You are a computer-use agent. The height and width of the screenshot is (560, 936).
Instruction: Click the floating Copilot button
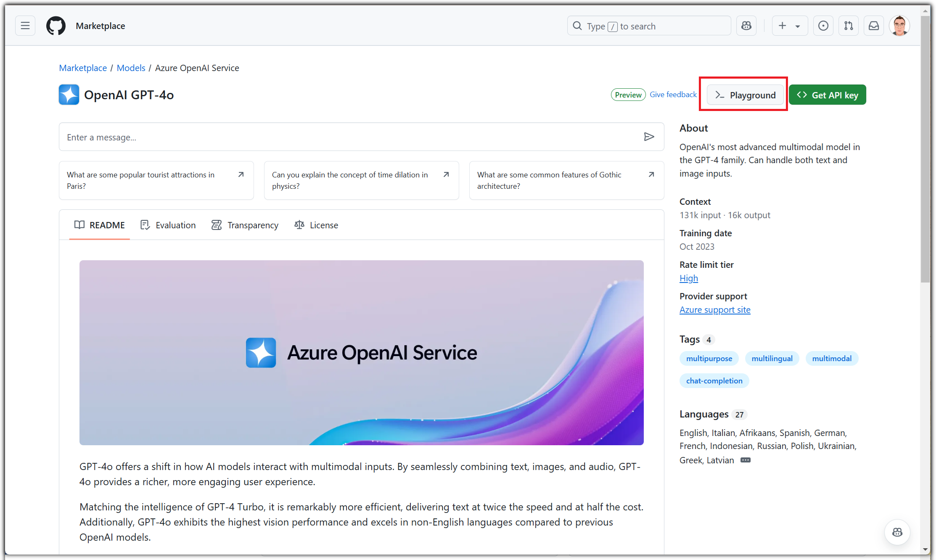tap(897, 532)
